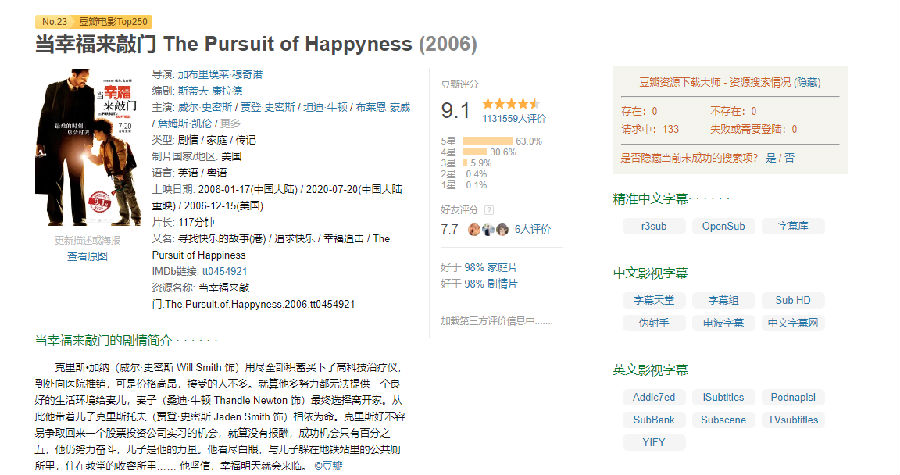This screenshot has height=475, width=900.
Task: Open the SubBank subtitle button
Action: click(654, 420)
